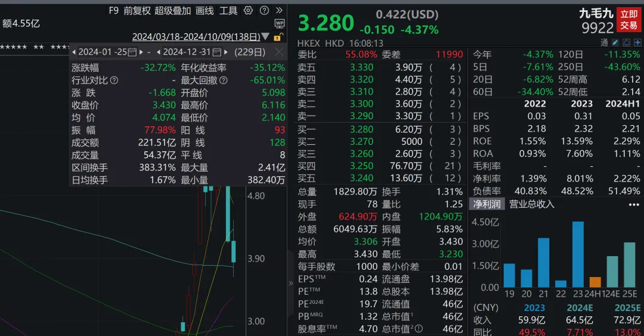Click 内盘 value 1204.90万
Image resolution: width=644 pixels, height=336 pixels.
[x=441, y=216]
